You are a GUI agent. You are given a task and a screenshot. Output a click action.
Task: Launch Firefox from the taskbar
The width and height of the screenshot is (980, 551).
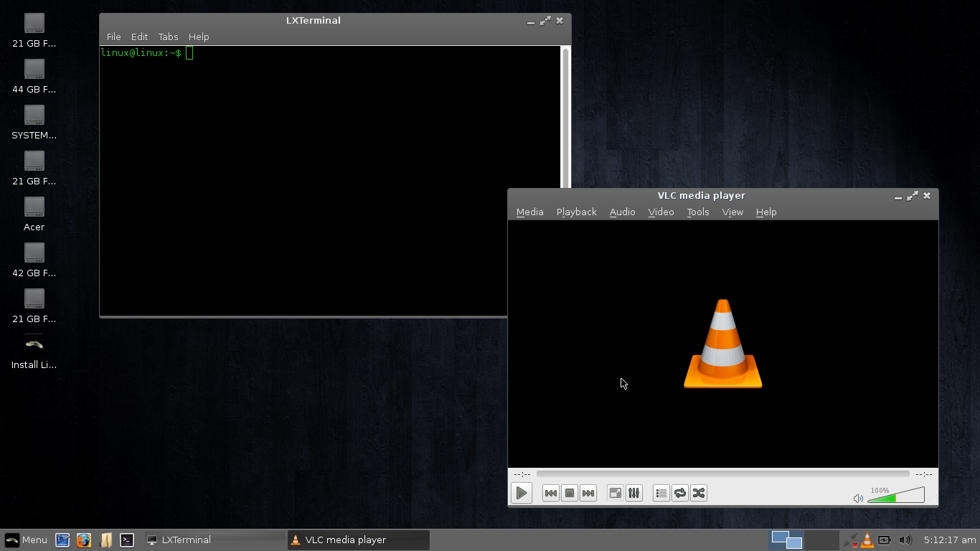[84, 540]
